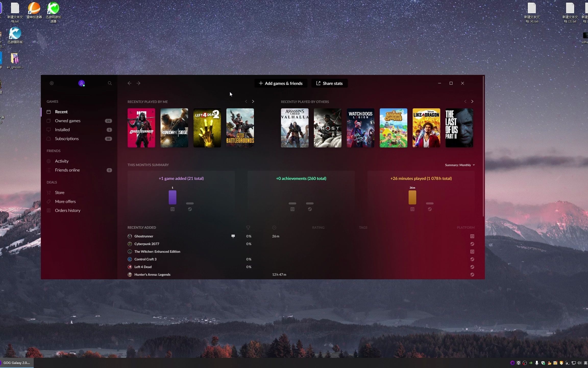Click the Add games & friends button
This screenshot has height=368, width=588.
pyautogui.click(x=281, y=83)
